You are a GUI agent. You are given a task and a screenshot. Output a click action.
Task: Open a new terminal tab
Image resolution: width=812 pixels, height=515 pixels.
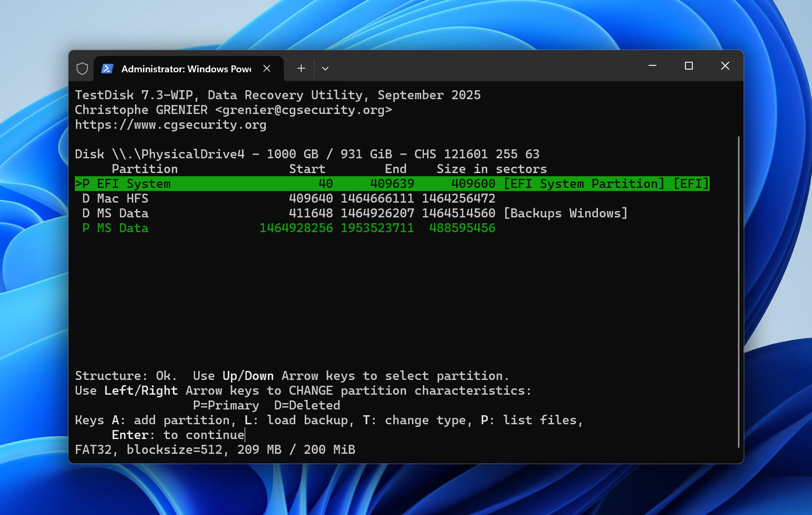(x=301, y=69)
